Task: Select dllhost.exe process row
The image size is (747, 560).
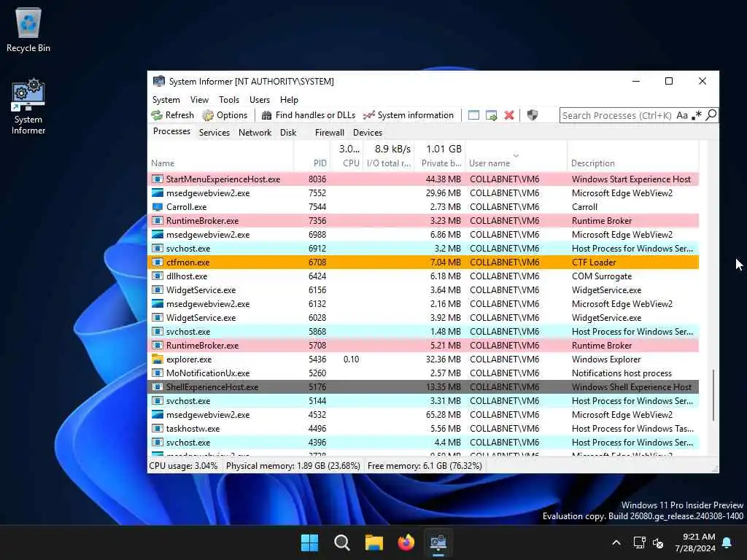Action: pyautogui.click(x=423, y=276)
